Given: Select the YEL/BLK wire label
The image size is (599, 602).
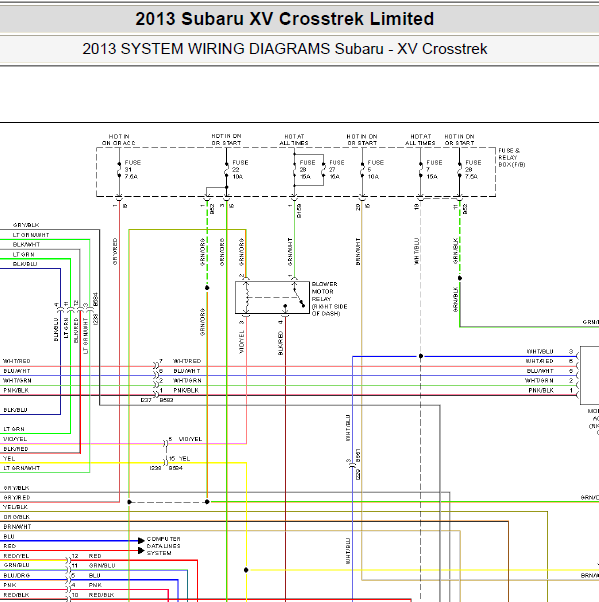Looking at the screenshot, I should click(x=15, y=507).
